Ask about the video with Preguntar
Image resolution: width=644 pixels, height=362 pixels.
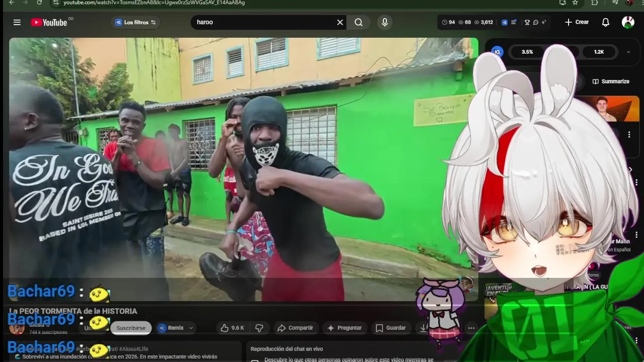[x=345, y=328]
